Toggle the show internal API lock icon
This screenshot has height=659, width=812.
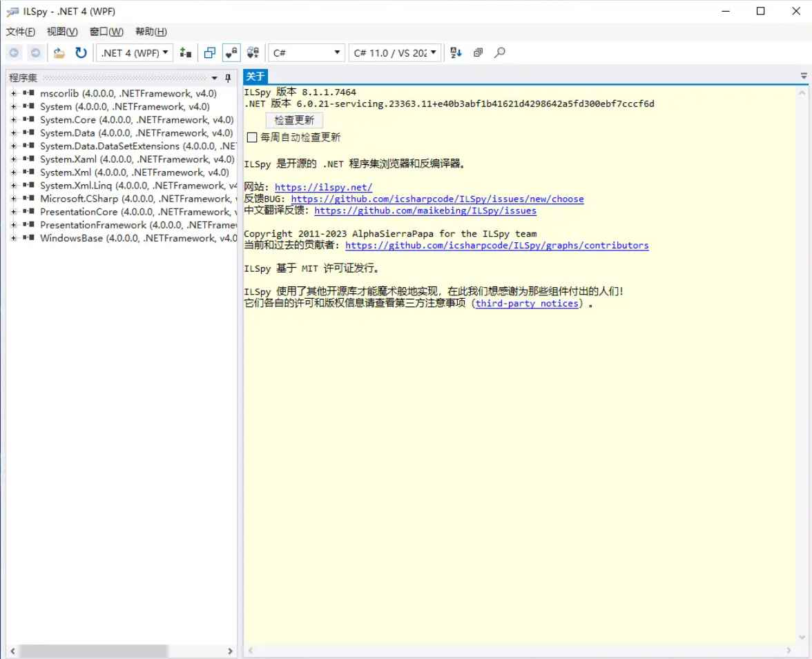click(x=231, y=52)
